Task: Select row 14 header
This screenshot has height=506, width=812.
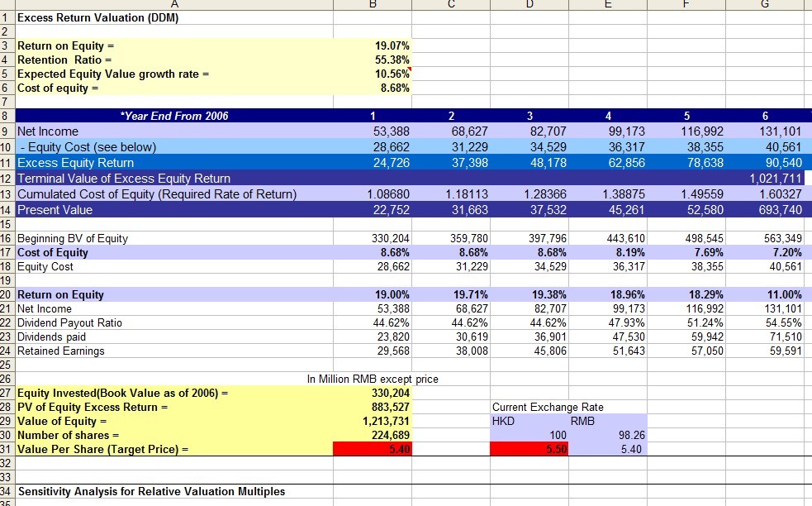Action: click(7, 210)
